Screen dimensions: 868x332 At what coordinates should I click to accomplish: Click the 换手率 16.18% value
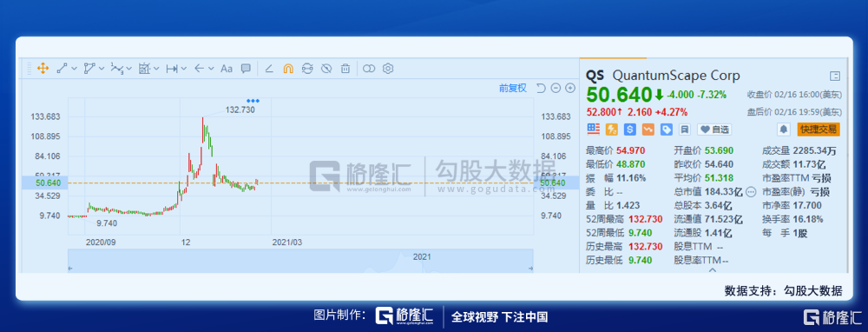pos(807,219)
